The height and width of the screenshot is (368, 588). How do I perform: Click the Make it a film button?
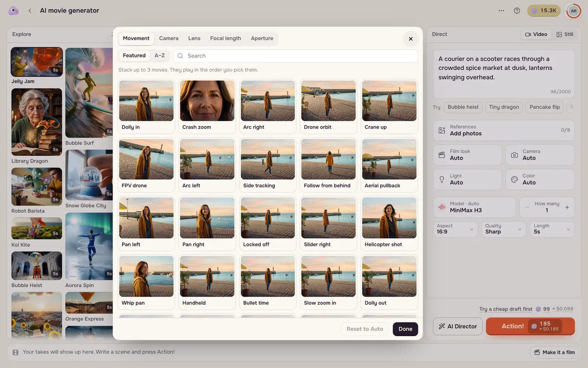click(x=554, y=352)
